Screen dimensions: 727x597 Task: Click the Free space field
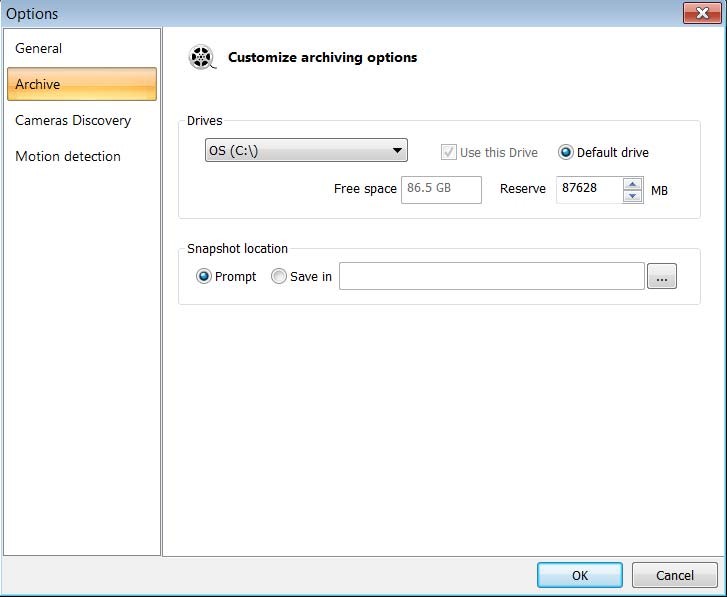[x=441, y=189]
